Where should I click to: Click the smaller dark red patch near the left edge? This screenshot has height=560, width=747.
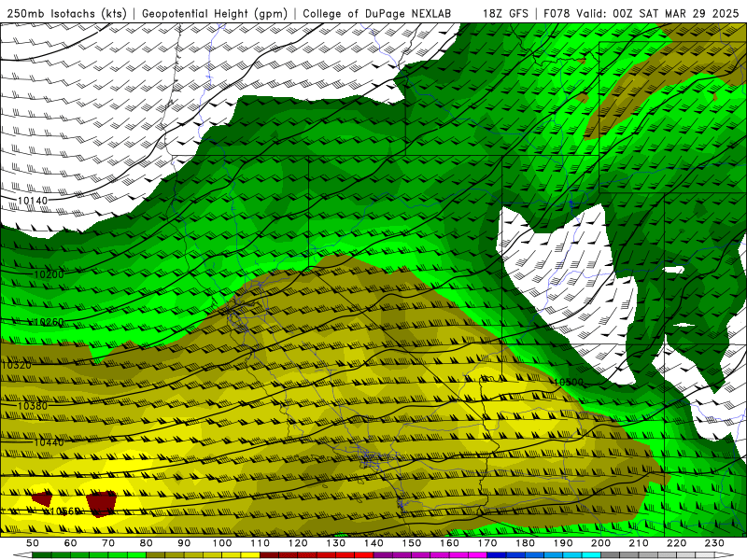(42, 498)
